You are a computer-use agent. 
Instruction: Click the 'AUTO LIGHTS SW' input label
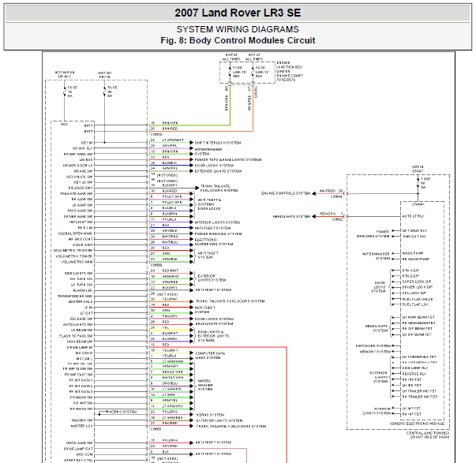pyautogui.click(x=78, y=325)
